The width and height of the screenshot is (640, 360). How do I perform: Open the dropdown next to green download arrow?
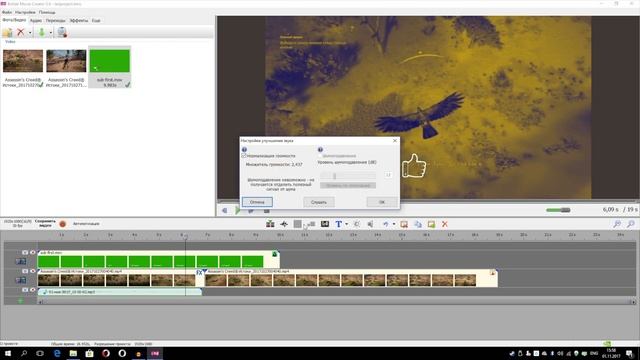(51, 33)
